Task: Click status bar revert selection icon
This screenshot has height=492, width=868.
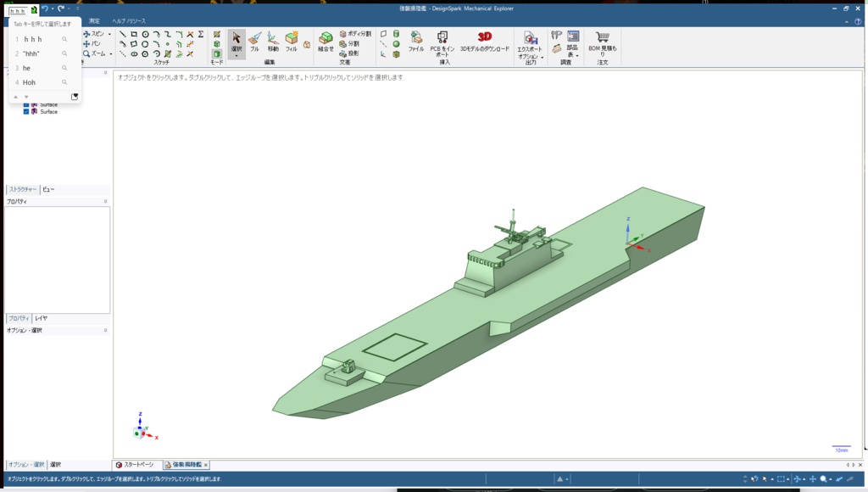Action: (x=754, y=479)
